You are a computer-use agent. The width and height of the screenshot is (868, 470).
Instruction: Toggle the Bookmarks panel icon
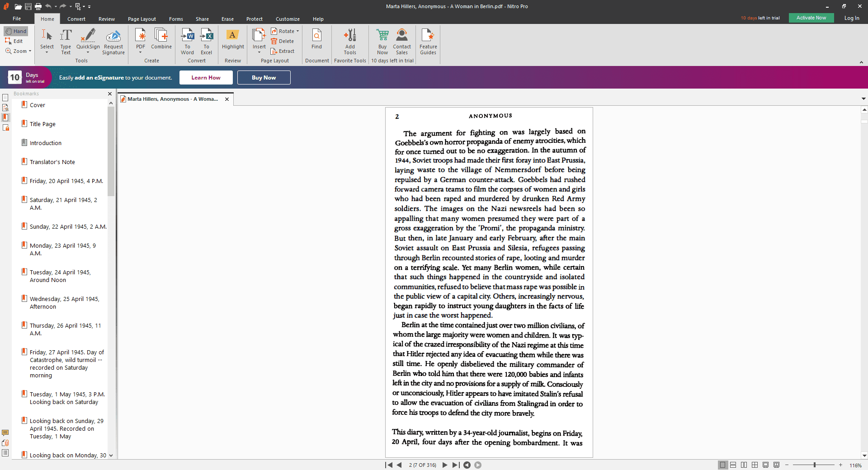click(5, 117)
